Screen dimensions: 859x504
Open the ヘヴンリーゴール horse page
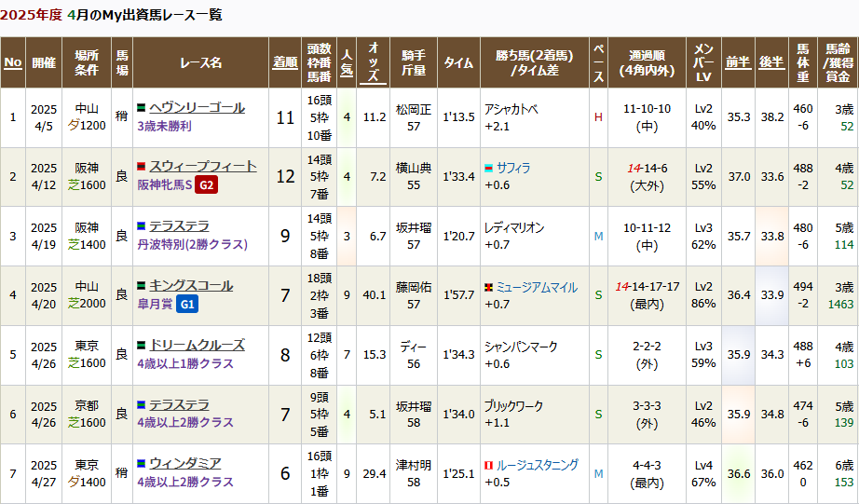coord(197,108)
